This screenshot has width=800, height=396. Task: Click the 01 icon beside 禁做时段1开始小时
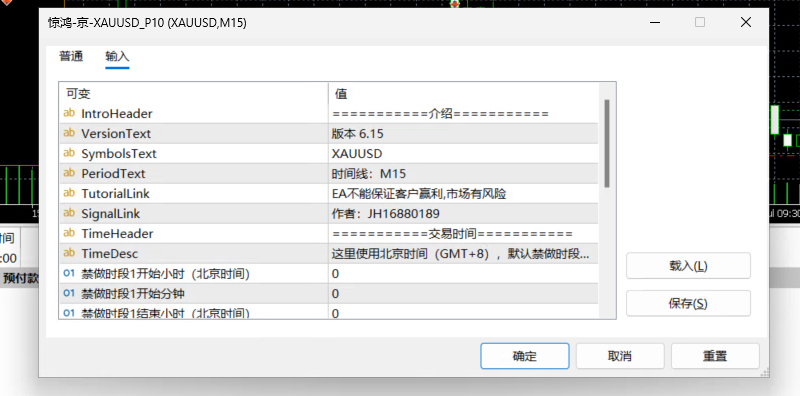(x=69, y=274)
